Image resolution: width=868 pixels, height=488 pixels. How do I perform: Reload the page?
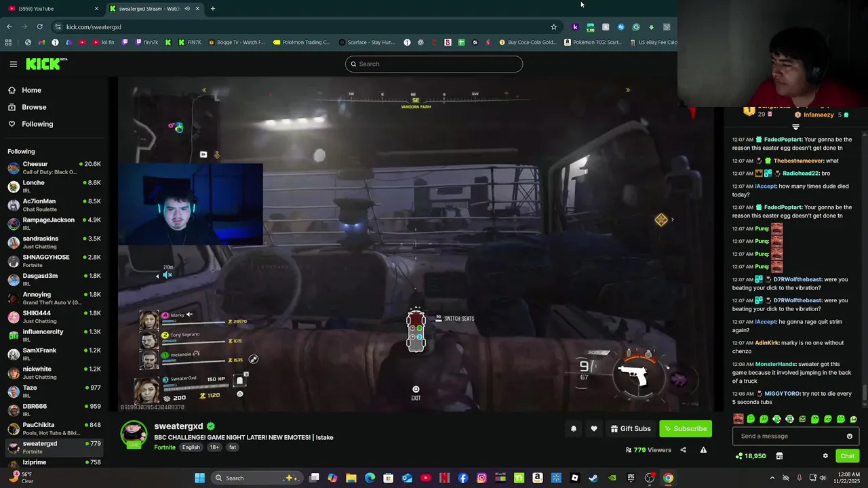(40, 27)
